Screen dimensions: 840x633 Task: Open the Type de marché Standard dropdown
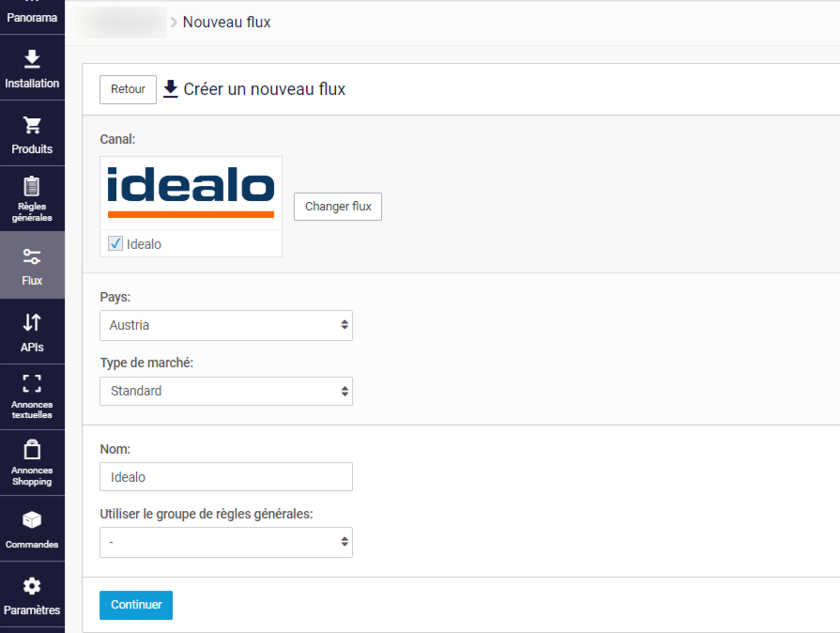pyautogui.click(x=226, y=392)
